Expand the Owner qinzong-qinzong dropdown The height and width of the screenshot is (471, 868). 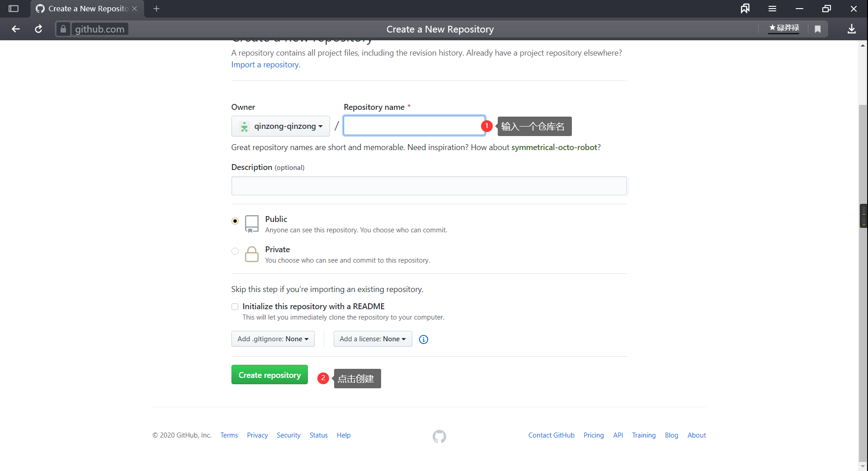280,126
